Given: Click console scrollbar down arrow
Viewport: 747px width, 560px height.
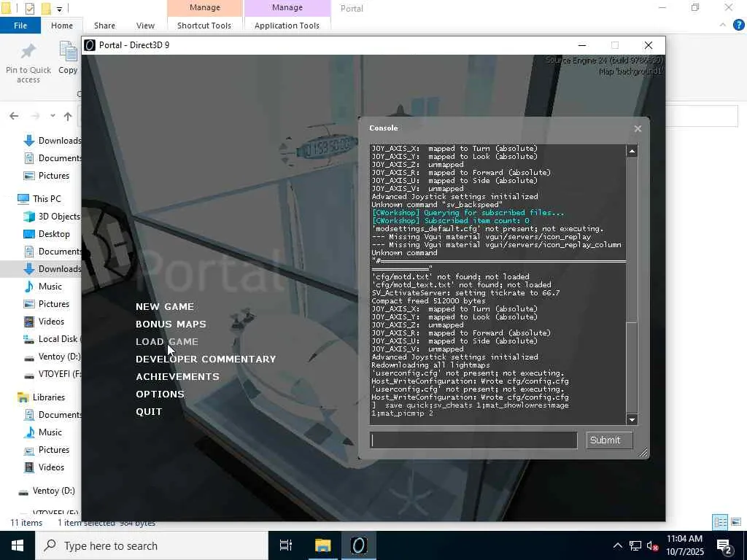Looking at the screenshot, I should 632,419.
